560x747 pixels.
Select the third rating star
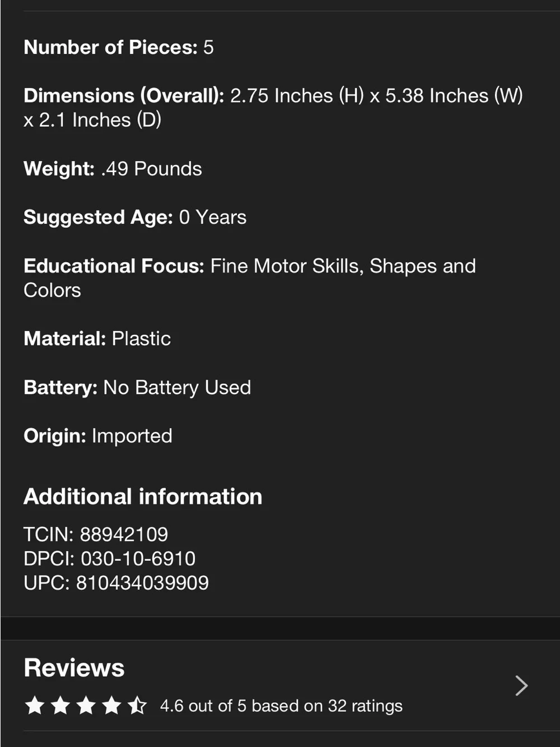click(86, 706)
